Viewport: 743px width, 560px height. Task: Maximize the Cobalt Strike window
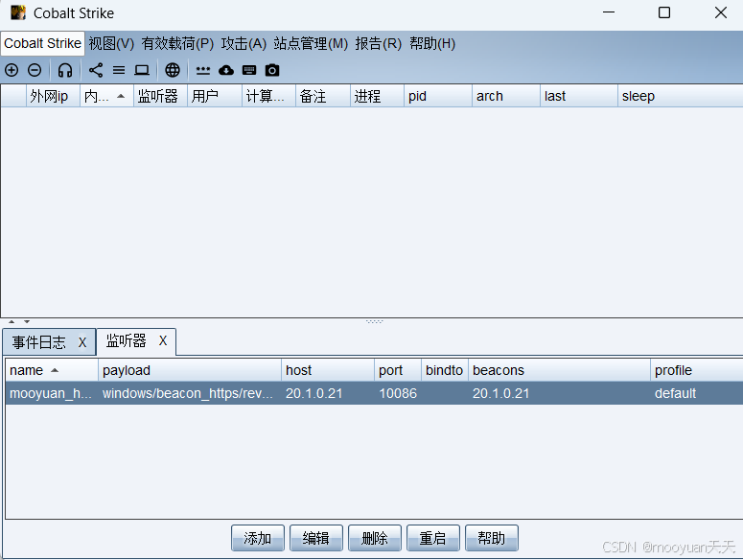664,12
